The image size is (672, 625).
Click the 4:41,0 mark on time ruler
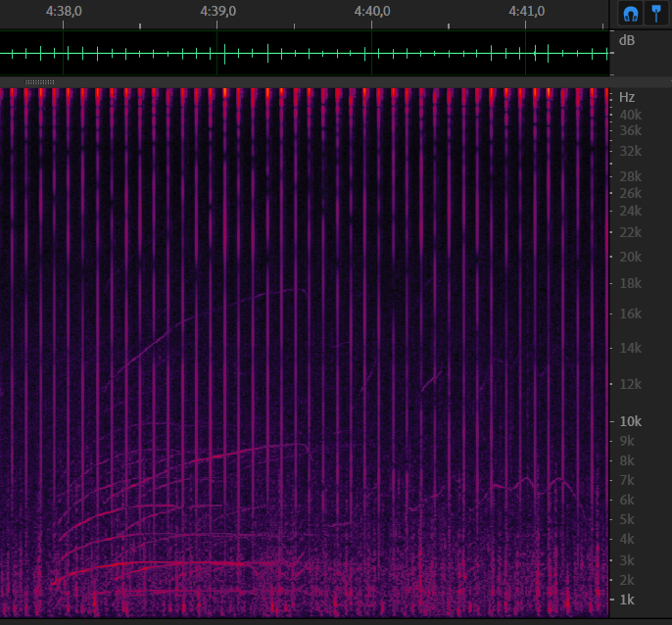(x=527, y=12)
